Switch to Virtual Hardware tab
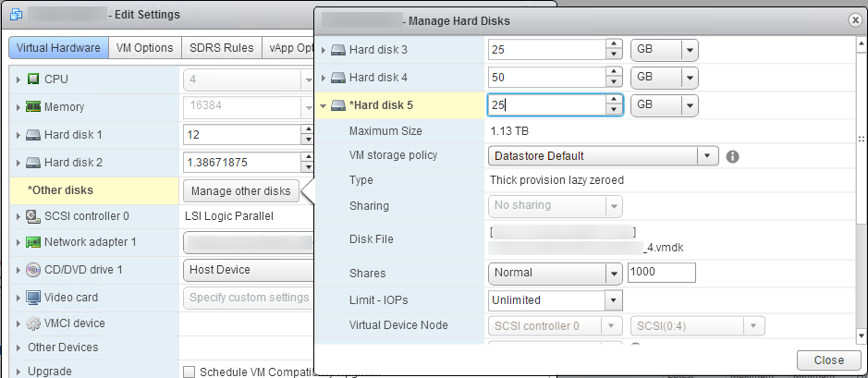868x378 pixels. (x=58, y=48)
